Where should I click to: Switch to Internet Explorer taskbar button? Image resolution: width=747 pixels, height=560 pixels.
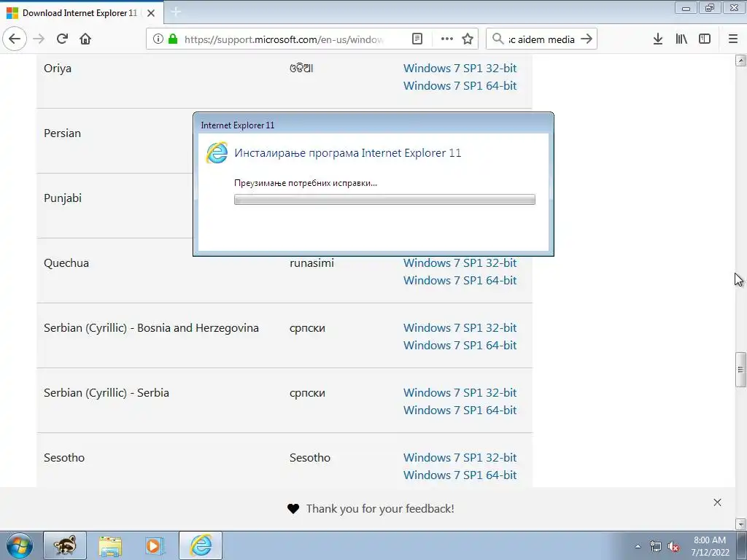tap(201, 545)
